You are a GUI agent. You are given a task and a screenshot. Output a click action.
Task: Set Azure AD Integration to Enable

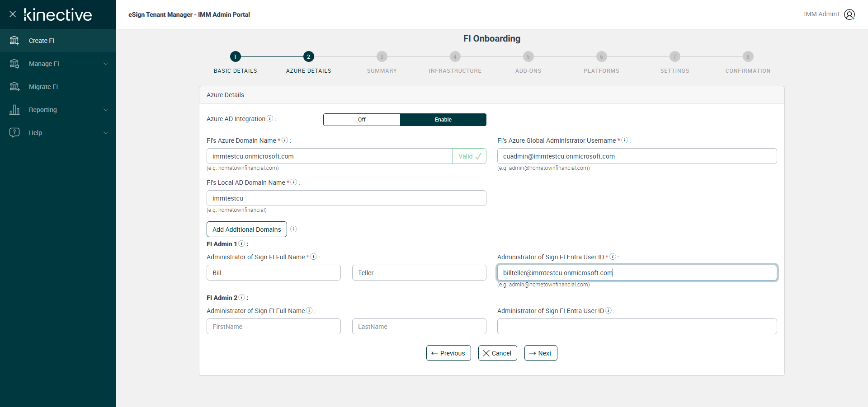[x=443, y=120]
